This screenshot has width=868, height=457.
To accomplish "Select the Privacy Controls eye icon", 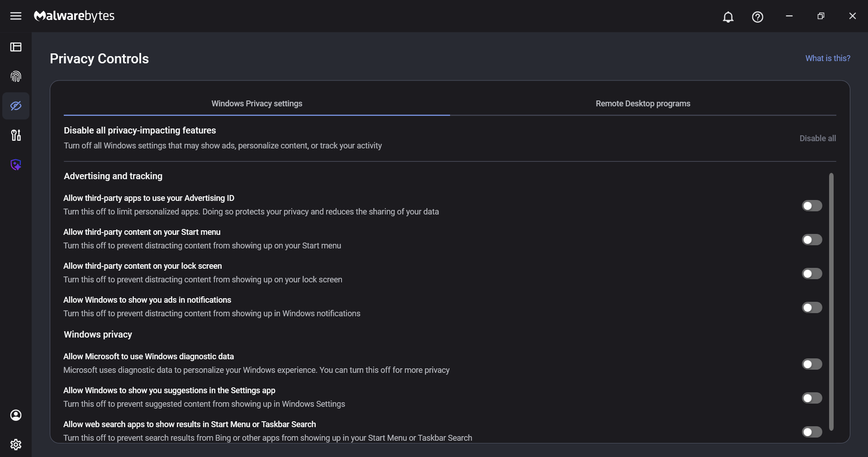I will (x=16, y=106).
